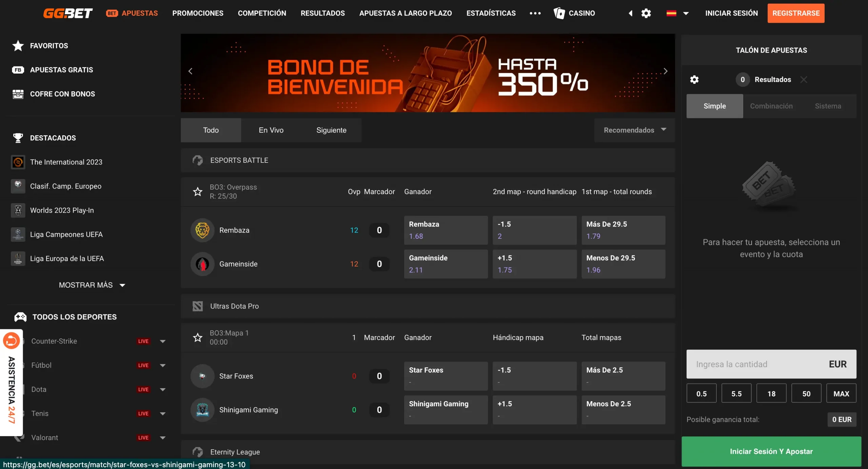The width and height of the screenshot is (868, 469).
Task: Click the Destacados trophy icon
Action: [18, 138]
